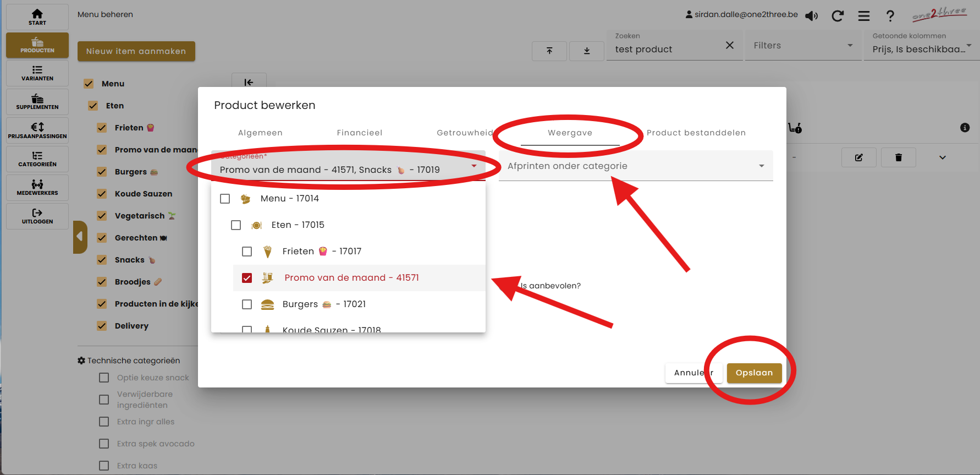The image size is (980, 475).
Task: Click the START home icon
Action: click(37, 17)
